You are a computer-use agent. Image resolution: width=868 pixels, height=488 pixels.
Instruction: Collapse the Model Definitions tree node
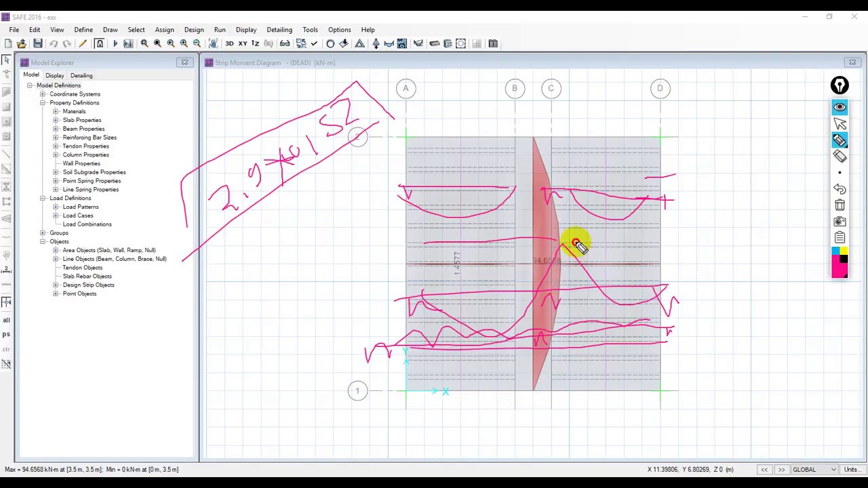[30, 85]
